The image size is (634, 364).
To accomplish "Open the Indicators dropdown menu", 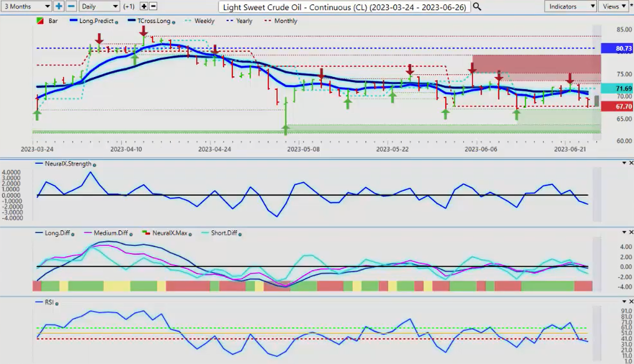I will click(570, 6).
